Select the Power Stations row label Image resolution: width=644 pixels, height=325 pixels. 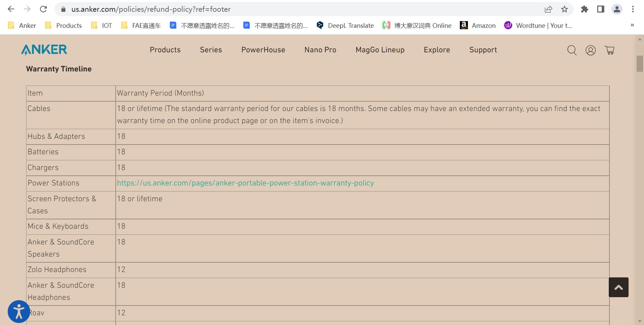click(x=53, y=183)
